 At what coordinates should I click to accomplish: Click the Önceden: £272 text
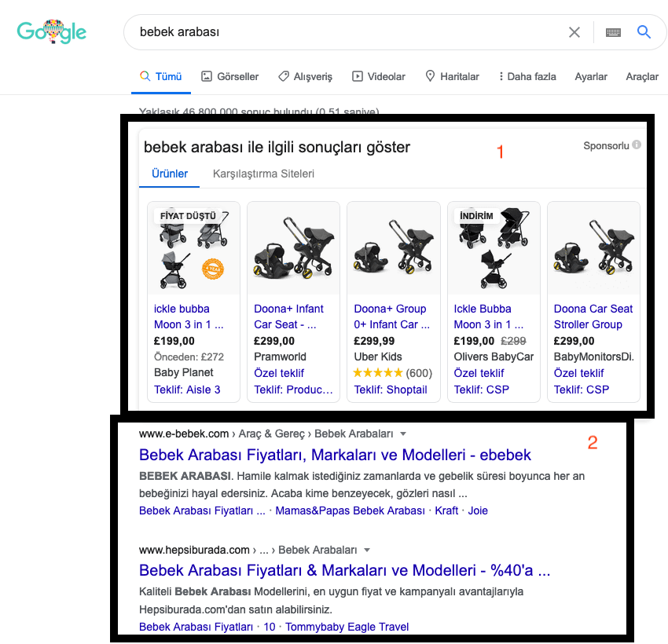(189, 357)
